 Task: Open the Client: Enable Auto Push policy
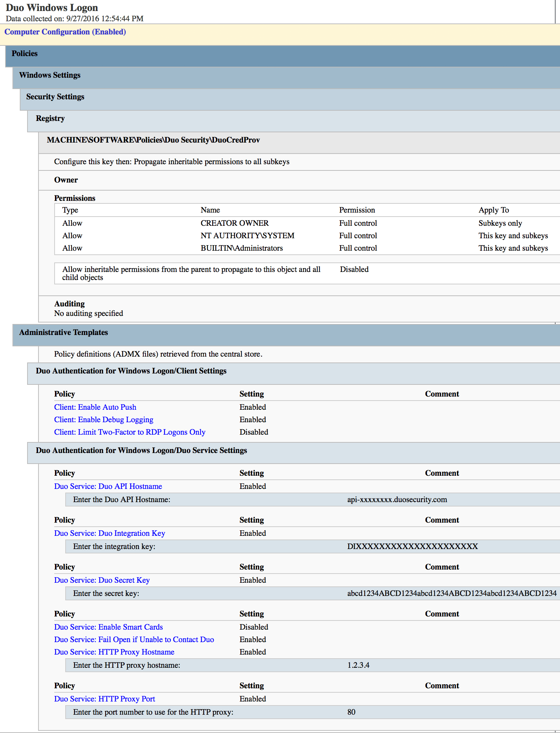click(x=95, y=407)
